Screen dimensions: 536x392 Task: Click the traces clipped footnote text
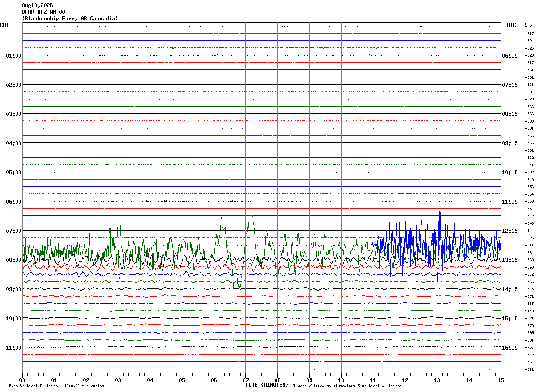[347, 386]
